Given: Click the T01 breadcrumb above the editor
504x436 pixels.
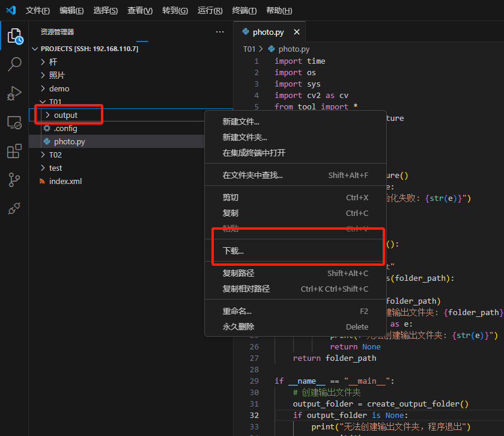Looking at the screenshot, I should (249, 49).
